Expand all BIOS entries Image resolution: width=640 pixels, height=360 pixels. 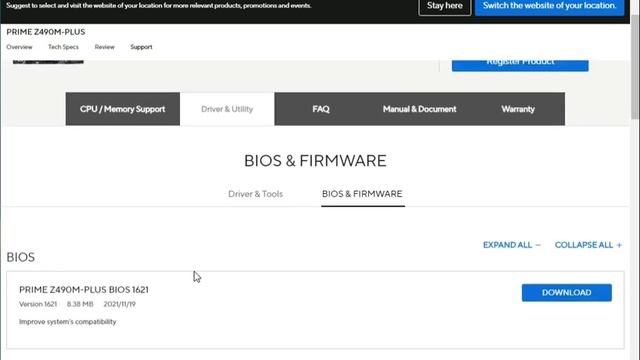point(511,245)
